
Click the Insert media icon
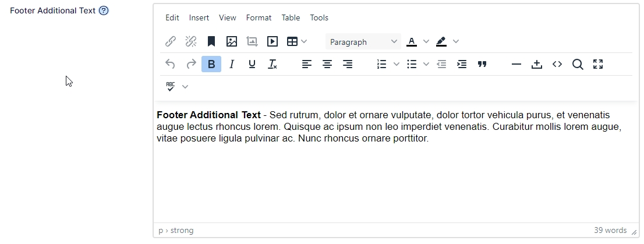click(273, 41)
